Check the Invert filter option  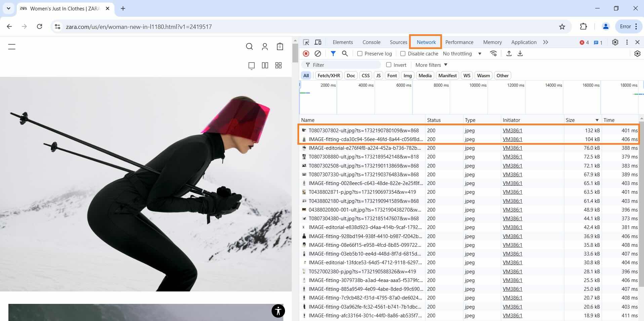coord(389,65)
